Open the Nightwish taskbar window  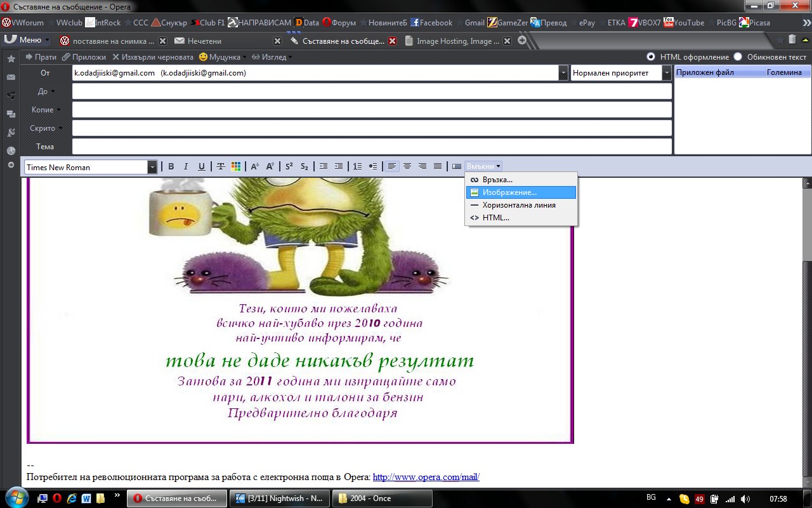tap(279, 498)
